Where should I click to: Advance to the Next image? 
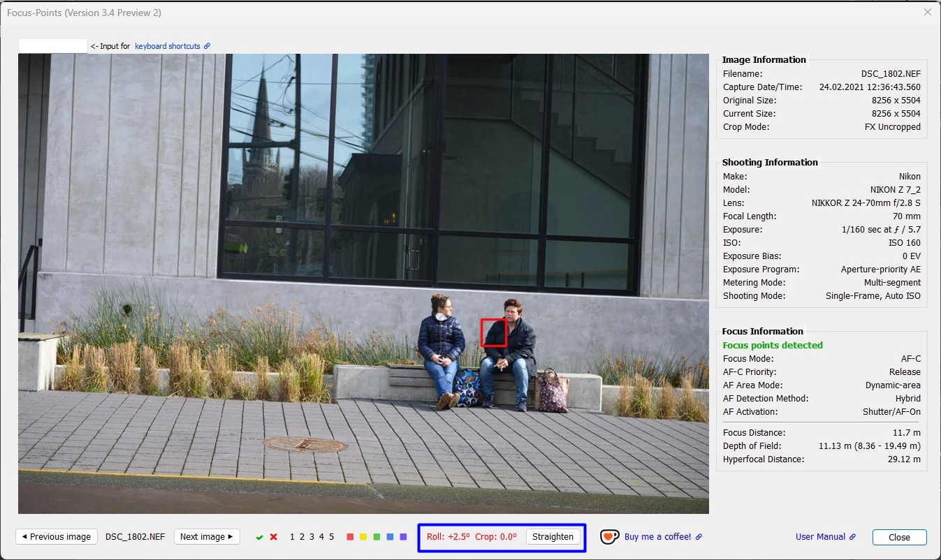[x=207, y=537]
